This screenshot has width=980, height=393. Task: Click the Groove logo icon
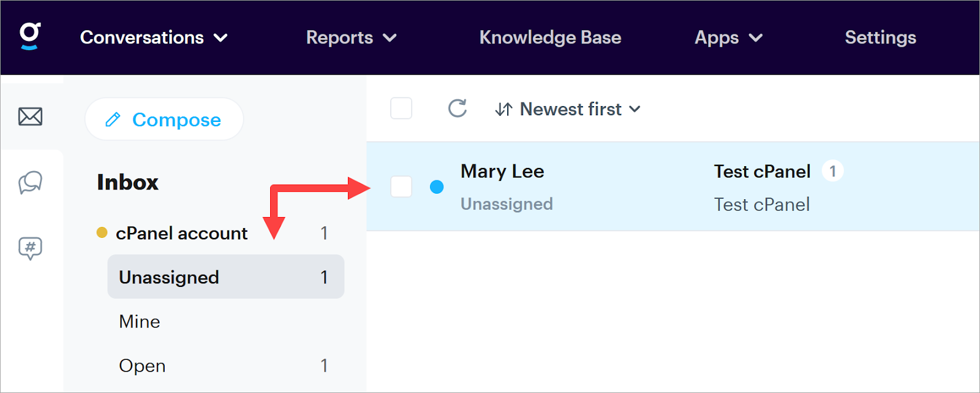tap(29, 36)
